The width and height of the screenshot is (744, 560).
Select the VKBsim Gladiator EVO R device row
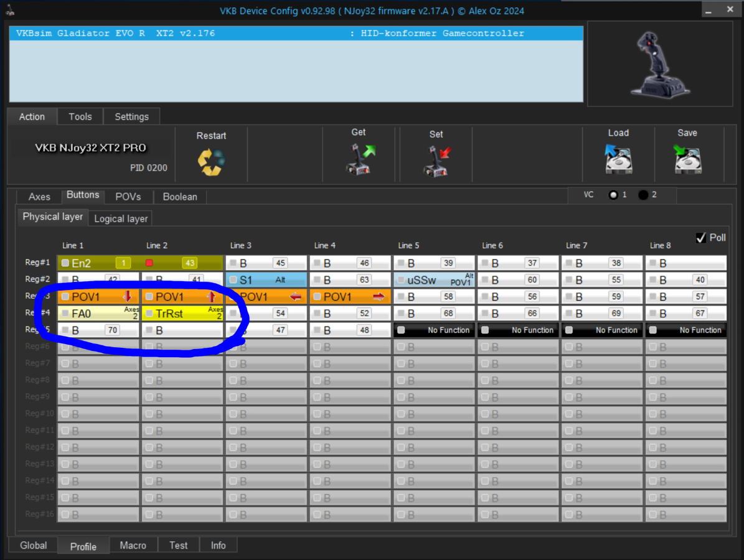296,34
